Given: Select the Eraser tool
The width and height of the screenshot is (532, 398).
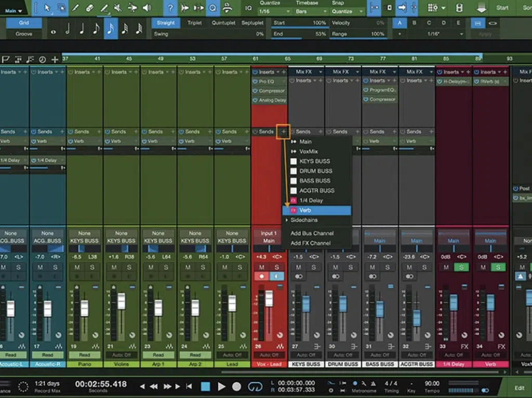Looking at the screenshot, I should coord(89,8).
